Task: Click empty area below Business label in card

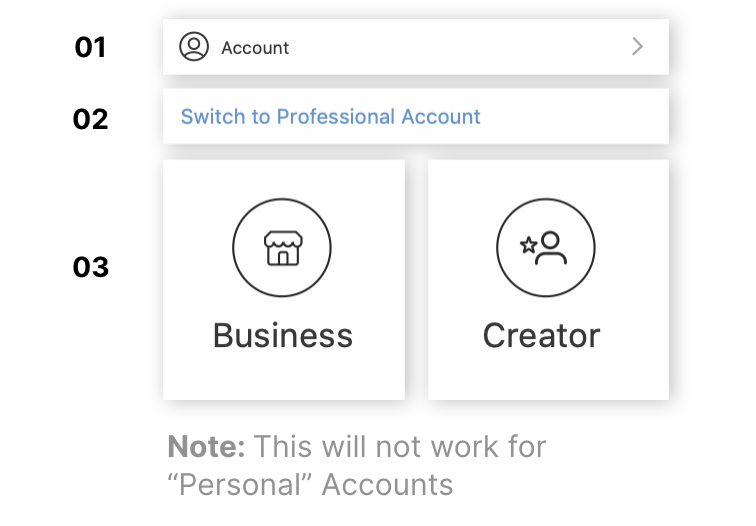Action: coord(284,376)
